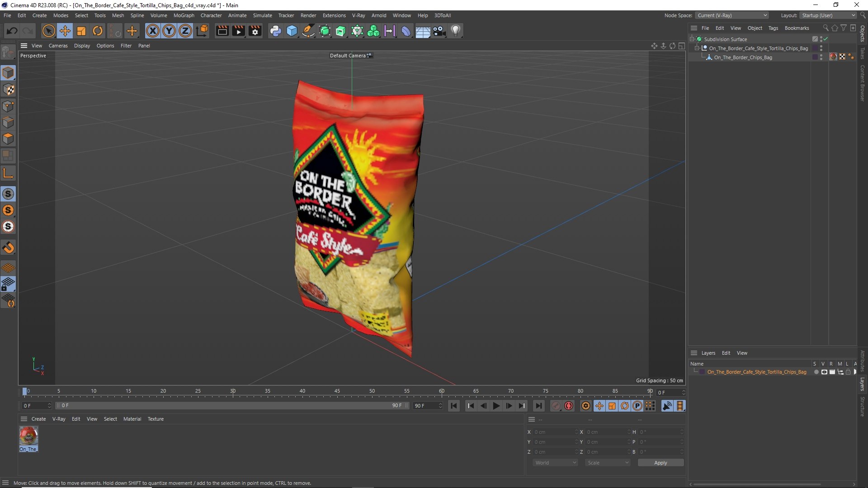Collapse the Subdivision Surface tree node
The height and width of the screenshot is (488, 868).
coord(692,39)
